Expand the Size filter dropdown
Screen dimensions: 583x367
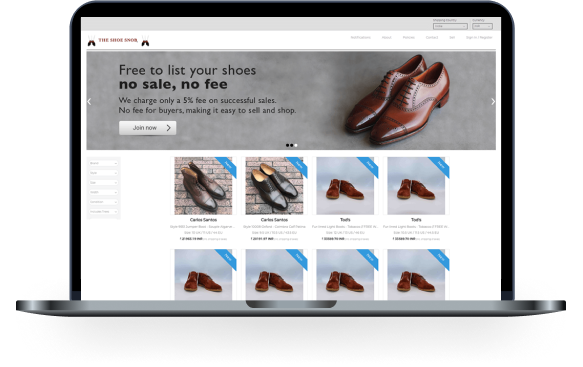pyautogui.click(x=103, y=183)
